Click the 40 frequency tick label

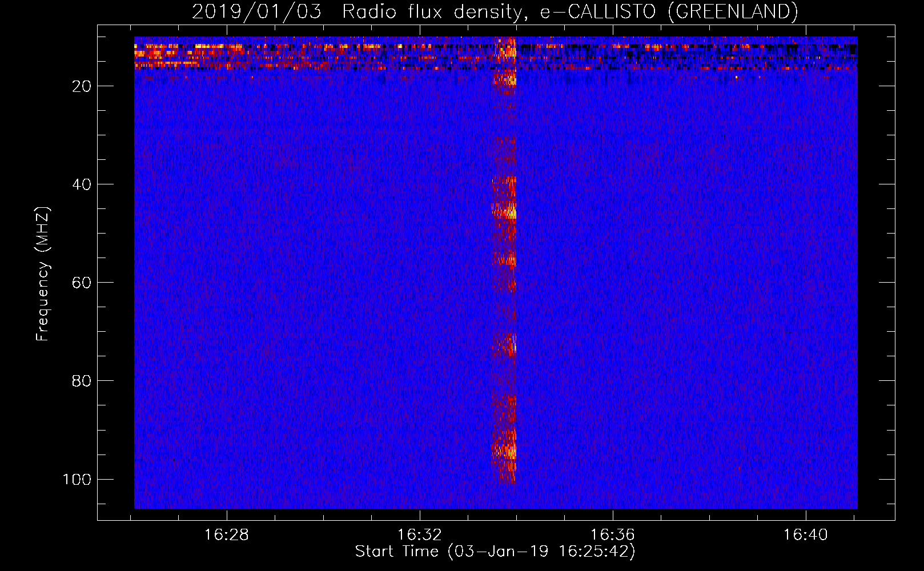pyautogui.click(x=82, y=184)
